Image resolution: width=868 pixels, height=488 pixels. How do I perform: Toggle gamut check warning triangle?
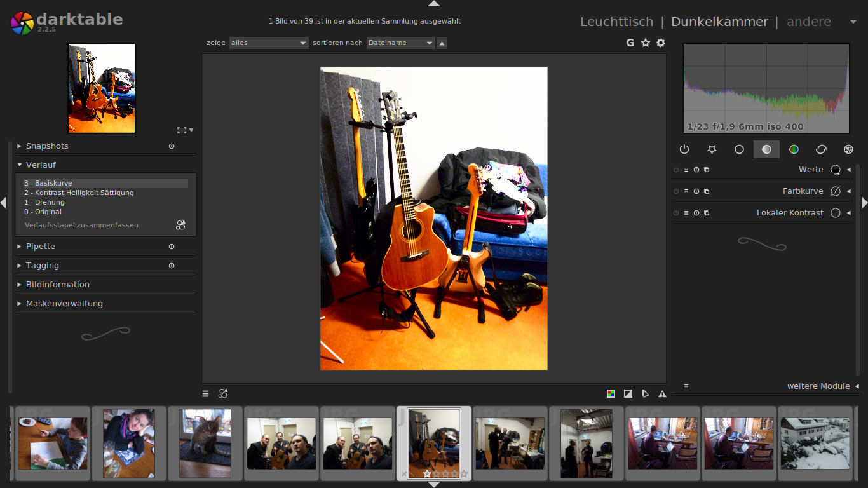[x=662, y=394]
